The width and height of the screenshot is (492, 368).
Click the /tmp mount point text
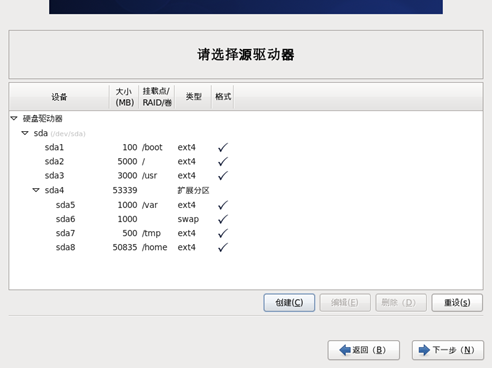click(151, 233)
